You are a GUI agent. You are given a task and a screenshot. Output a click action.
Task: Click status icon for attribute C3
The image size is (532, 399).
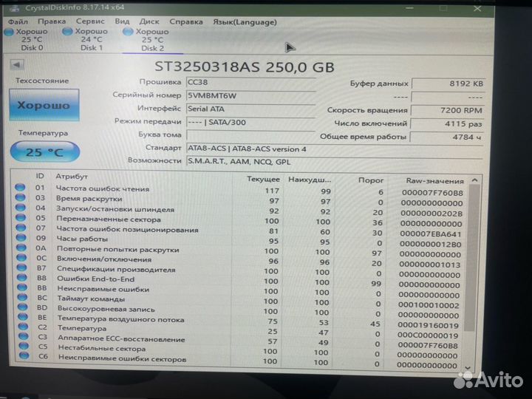pos(24,336)
